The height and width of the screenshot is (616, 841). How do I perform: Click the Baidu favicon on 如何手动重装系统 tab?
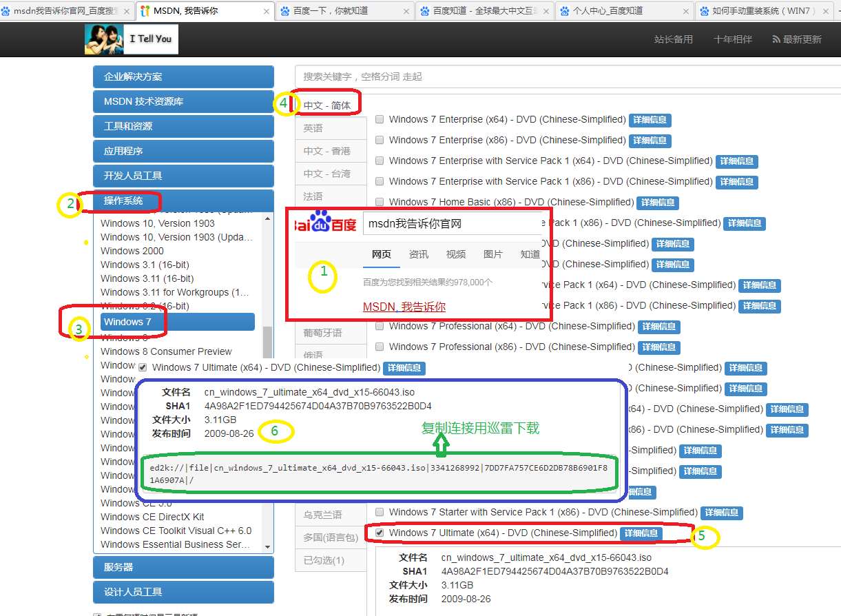(x=705, y=11)
